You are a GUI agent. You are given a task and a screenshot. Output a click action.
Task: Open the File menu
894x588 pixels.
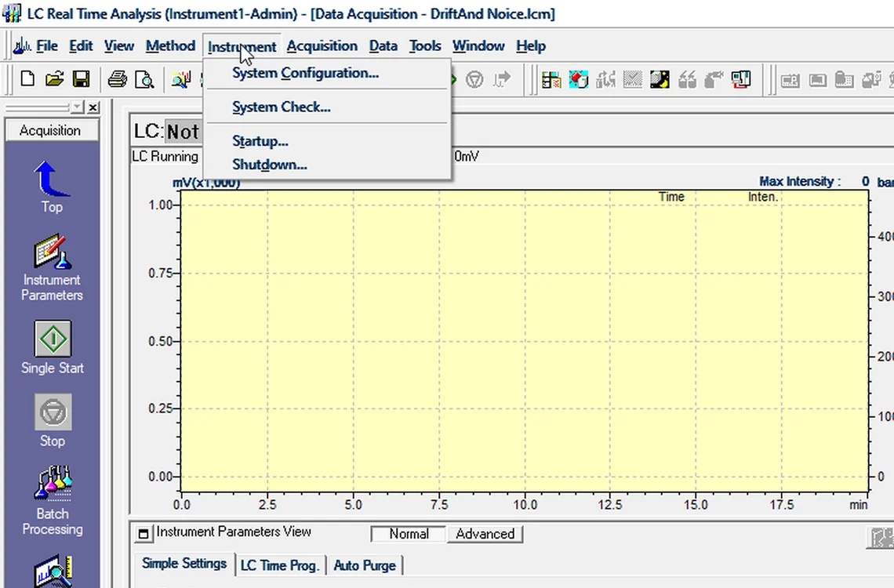click(x=47, y=45)
